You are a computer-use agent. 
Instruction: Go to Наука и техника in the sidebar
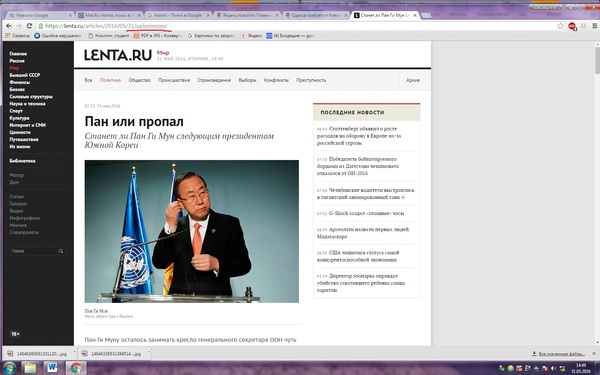coord(27,104)
